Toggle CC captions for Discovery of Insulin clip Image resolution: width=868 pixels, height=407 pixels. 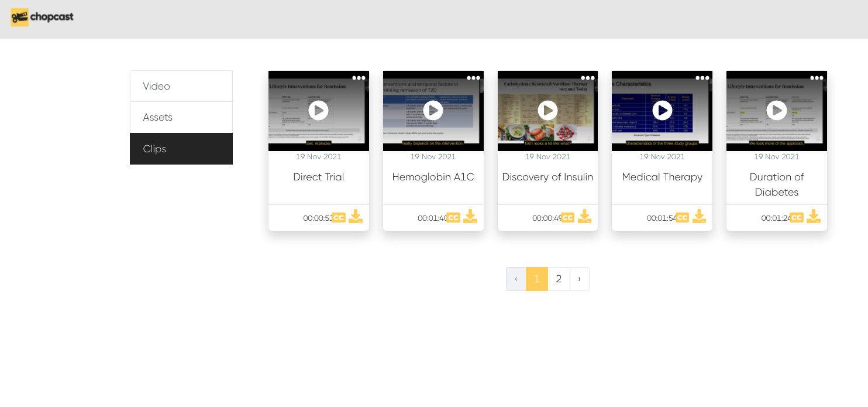coord(567,218)
